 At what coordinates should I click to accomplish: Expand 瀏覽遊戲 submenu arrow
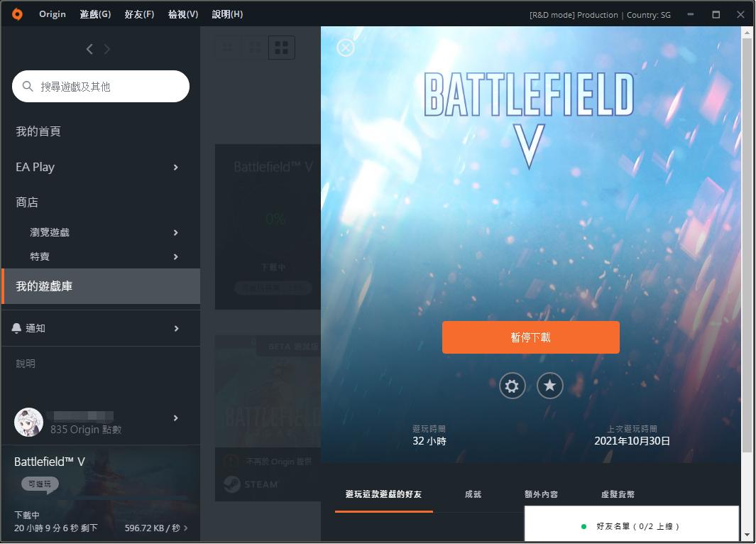[x=175, y=232]
